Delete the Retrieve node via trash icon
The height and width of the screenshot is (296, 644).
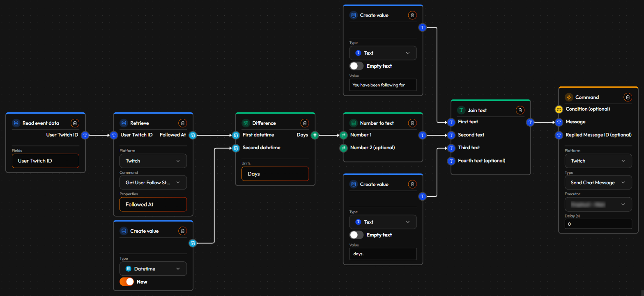click(x=182, y=123)
